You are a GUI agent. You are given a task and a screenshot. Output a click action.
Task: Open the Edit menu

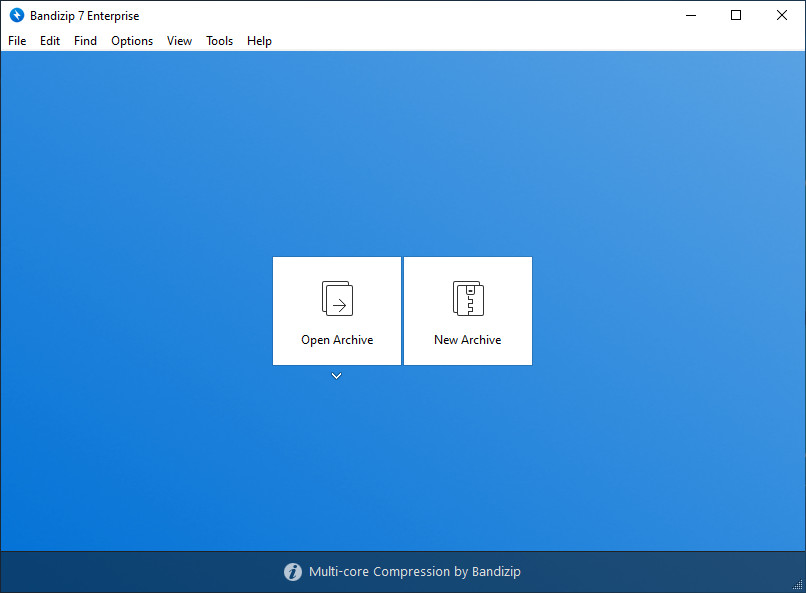pos(50,41)
